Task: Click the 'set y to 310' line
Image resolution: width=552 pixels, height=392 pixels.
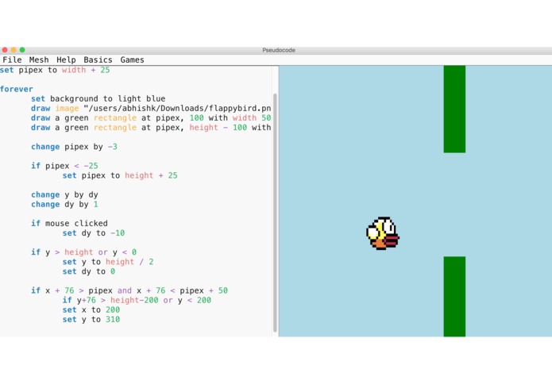Action: [91, 319]
